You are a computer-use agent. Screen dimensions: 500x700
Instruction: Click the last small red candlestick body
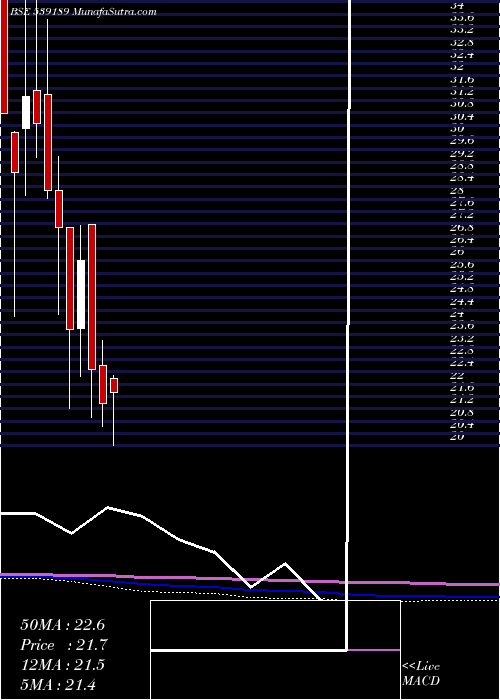click(114, 386)
